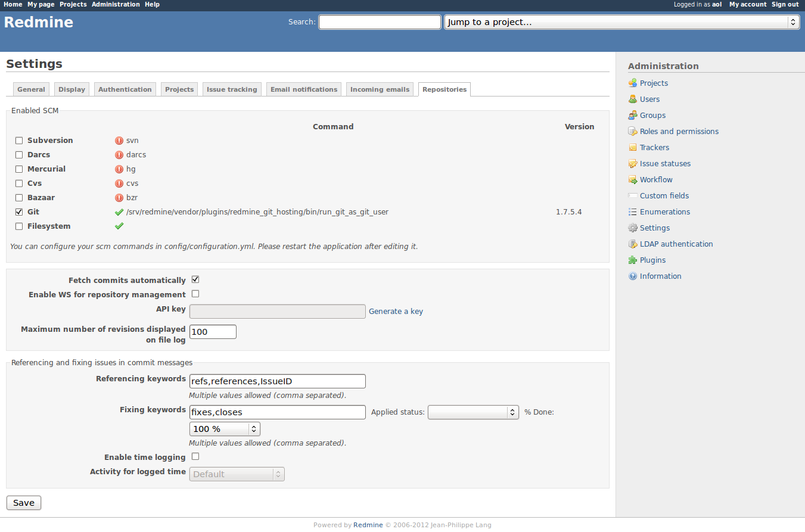The image size is (805, 532).
Task: Click the red error icon beside darcs
Action: click(119, 155)
